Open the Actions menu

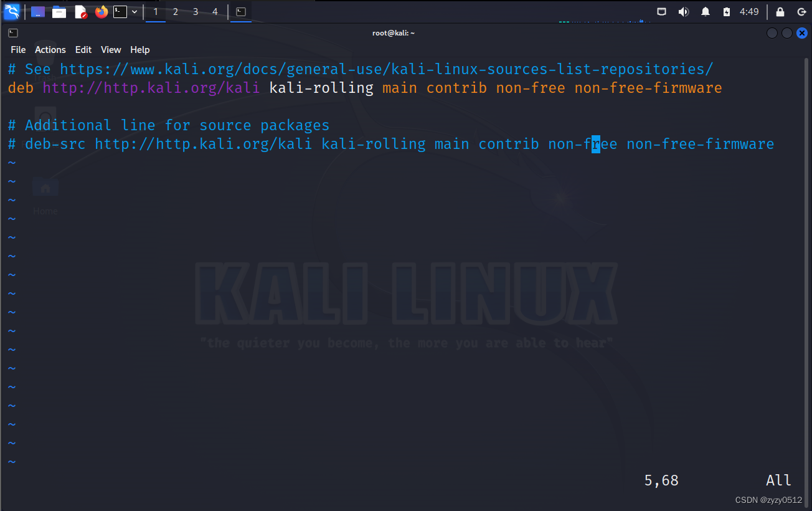click(50, 50)
